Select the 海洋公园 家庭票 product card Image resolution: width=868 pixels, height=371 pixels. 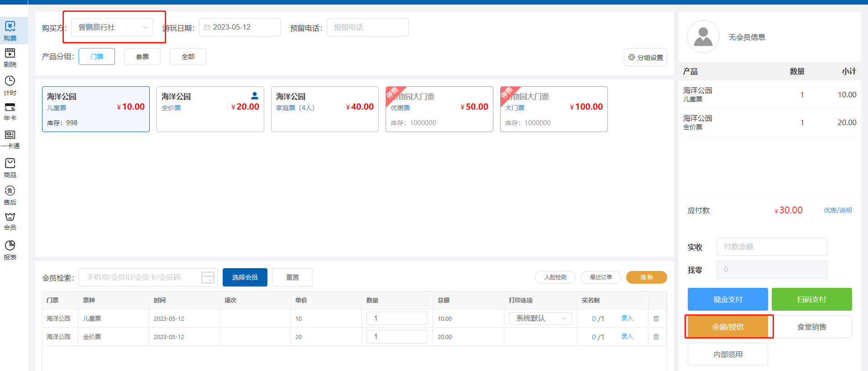click(324, 109)
